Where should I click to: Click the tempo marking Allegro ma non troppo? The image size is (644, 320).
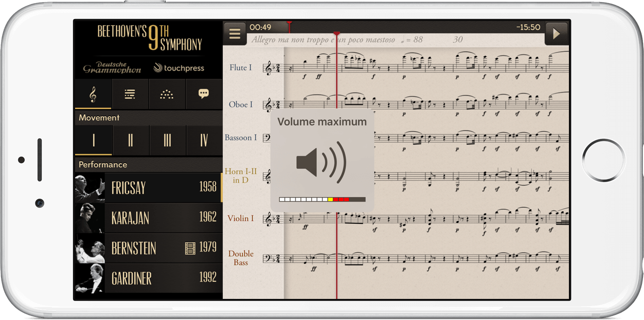click(323, 40)
